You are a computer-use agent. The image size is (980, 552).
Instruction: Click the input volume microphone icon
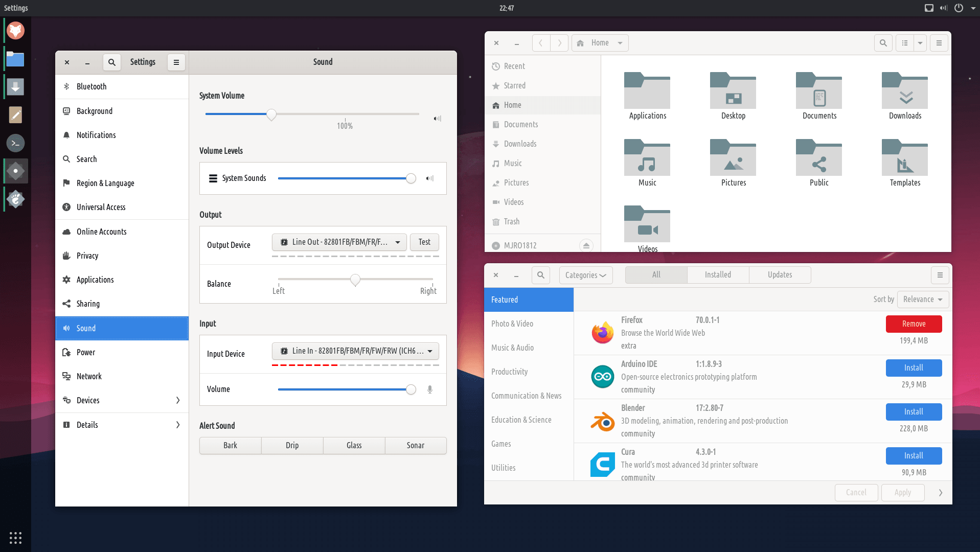(x=430, y=389)
